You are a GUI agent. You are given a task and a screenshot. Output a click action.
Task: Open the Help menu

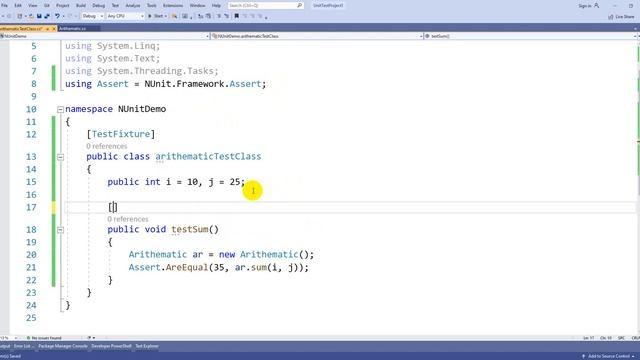pos(216,6)
